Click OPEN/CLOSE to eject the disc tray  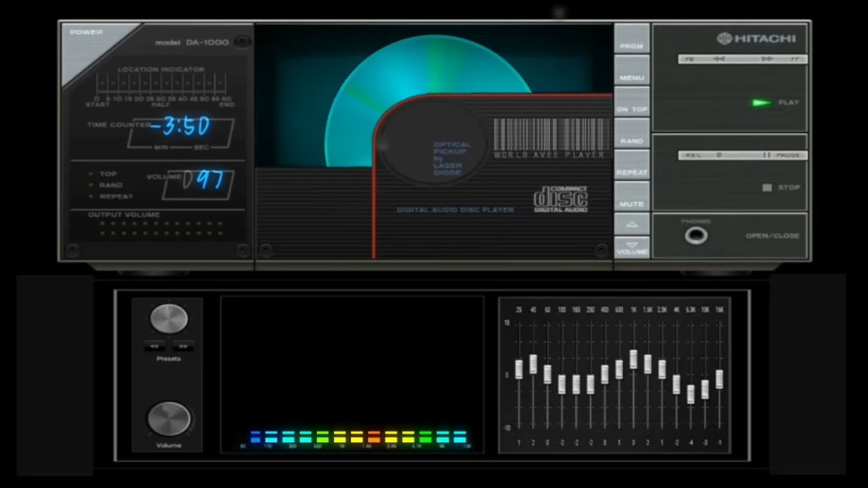772,236
